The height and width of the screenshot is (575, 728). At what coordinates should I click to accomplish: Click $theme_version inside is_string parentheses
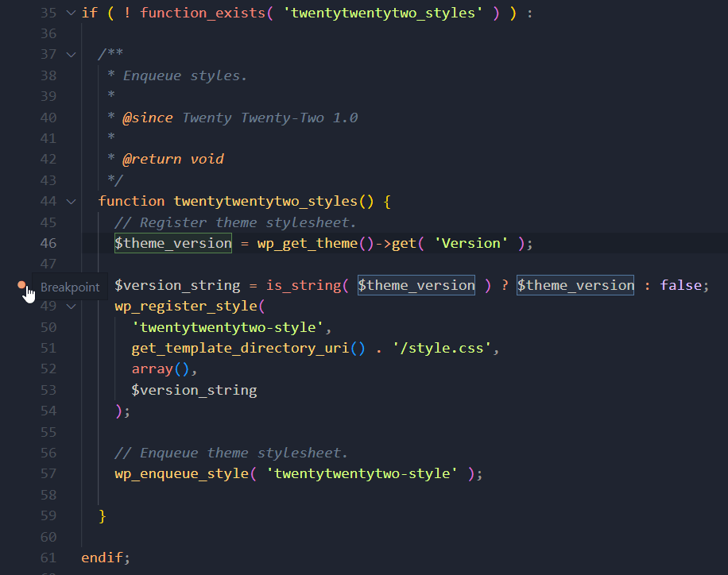[416, 285]
